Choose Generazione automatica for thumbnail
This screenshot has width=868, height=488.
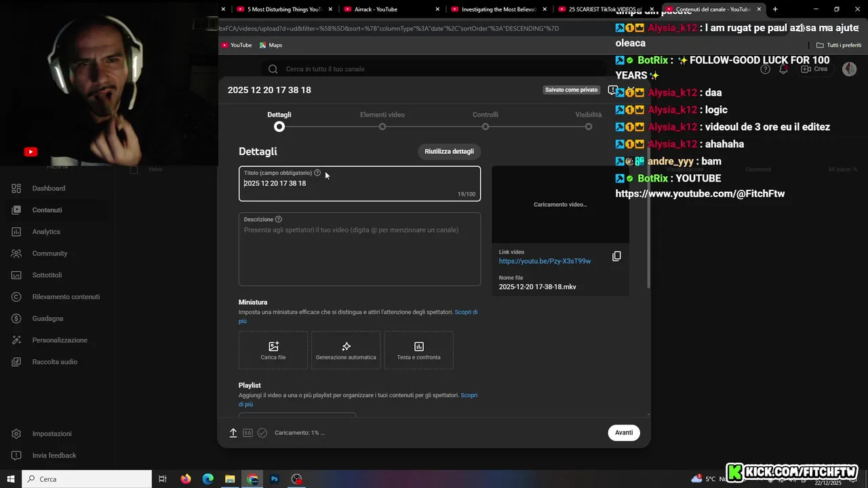coord(346,350)
